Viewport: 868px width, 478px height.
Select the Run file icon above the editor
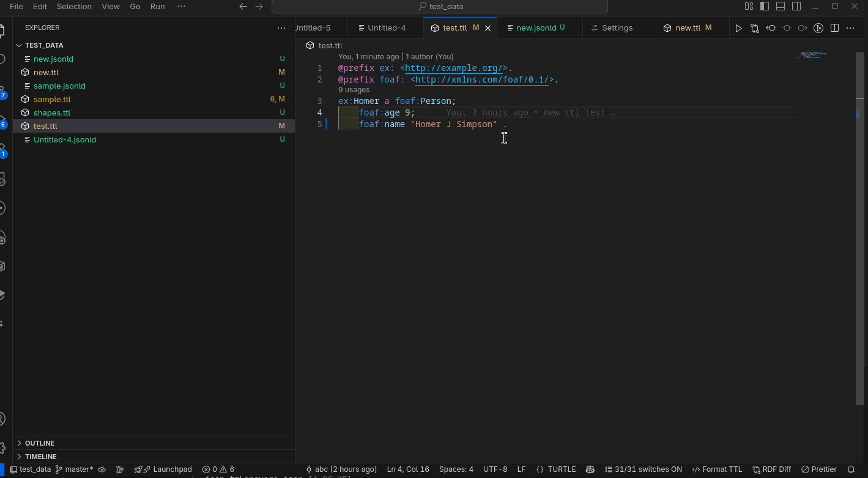(x=738, y=28)
